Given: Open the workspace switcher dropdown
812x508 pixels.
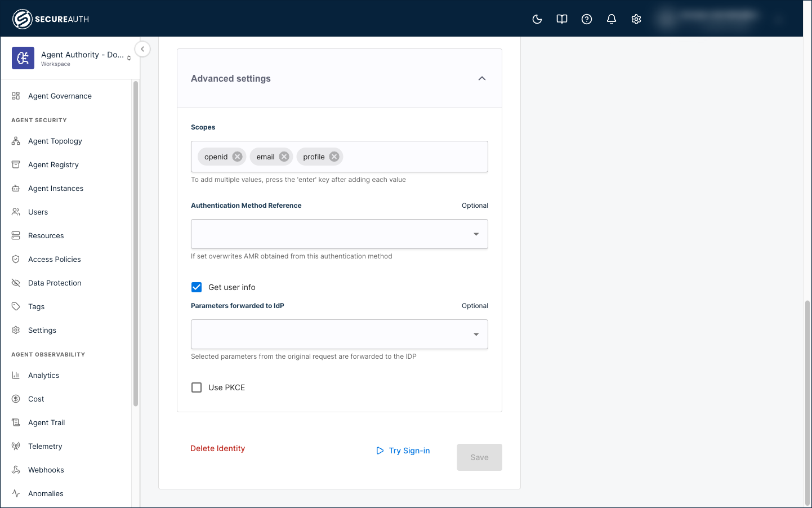Looking at the screenshot, I should pos(129,58).
